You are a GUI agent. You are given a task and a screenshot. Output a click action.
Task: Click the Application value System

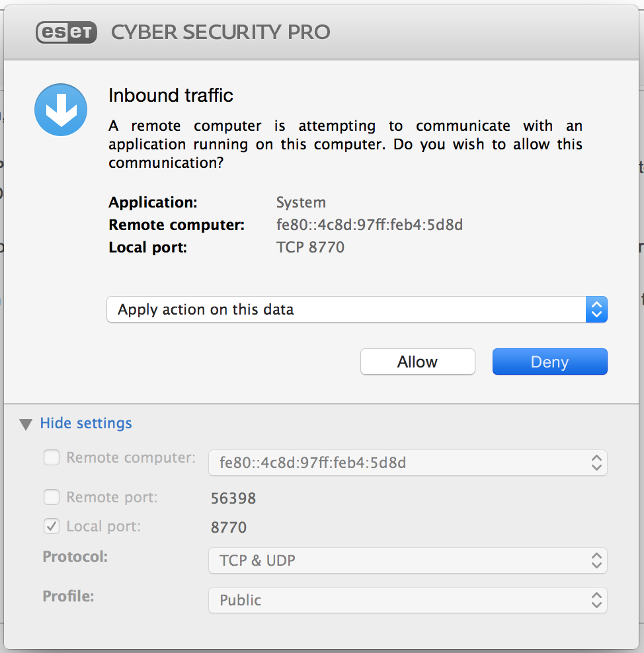coord(301,202)
